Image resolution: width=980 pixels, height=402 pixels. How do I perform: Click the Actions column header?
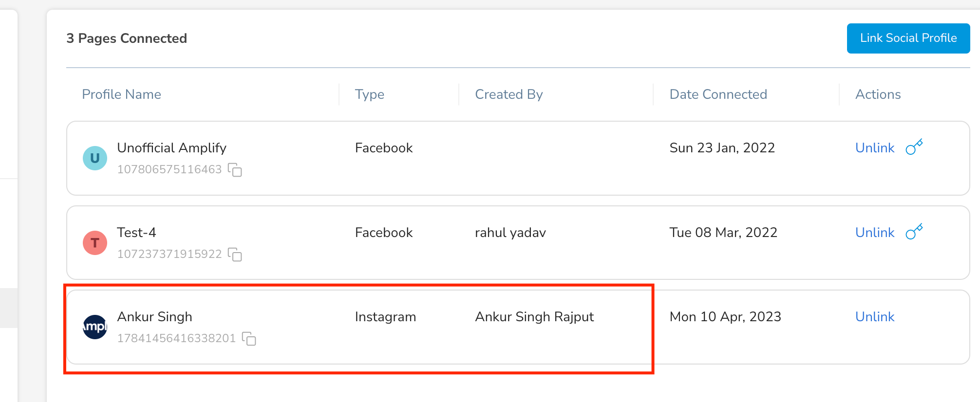pos(878,94)
